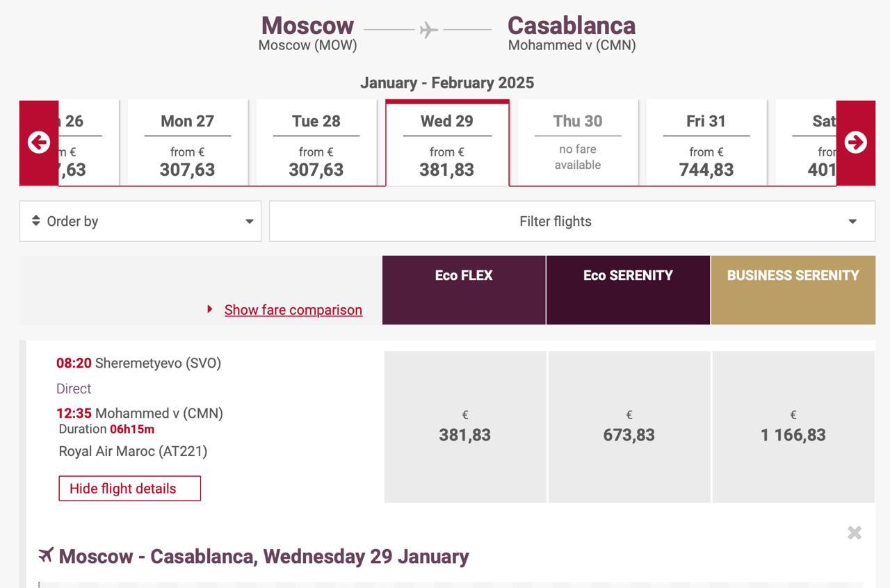Expand the Filter flights dropdown
This screenshot has height=588, width=890.
[x=572, y=221]
